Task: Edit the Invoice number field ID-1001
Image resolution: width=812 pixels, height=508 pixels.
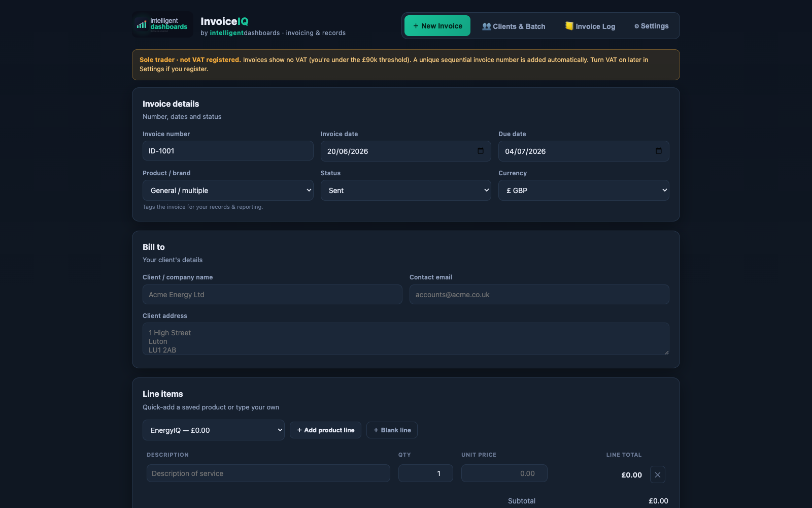Action: pos(228,151)
